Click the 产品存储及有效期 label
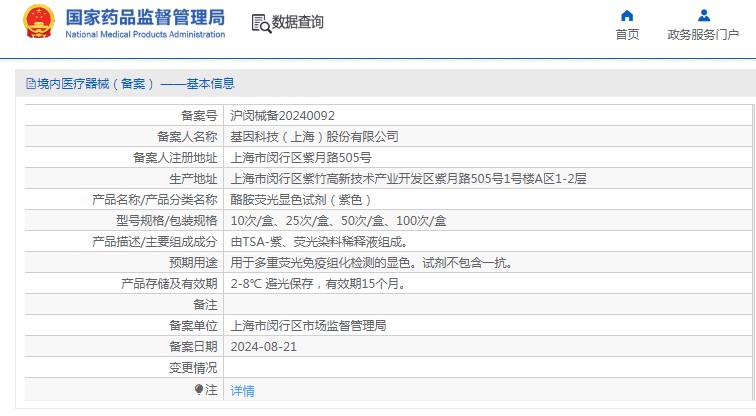 coord(169,284)
